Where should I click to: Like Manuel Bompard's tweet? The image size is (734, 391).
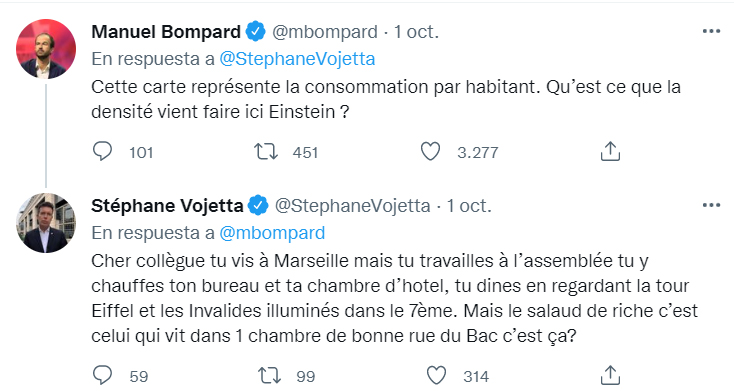430,152
